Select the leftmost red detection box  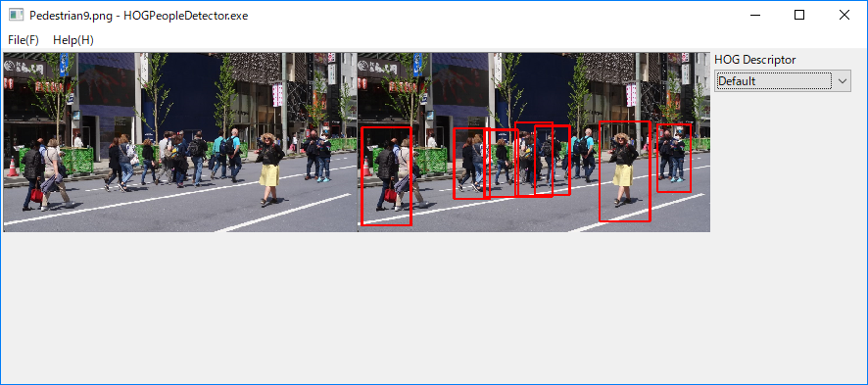pyautogui.click(x=386, y=176)
